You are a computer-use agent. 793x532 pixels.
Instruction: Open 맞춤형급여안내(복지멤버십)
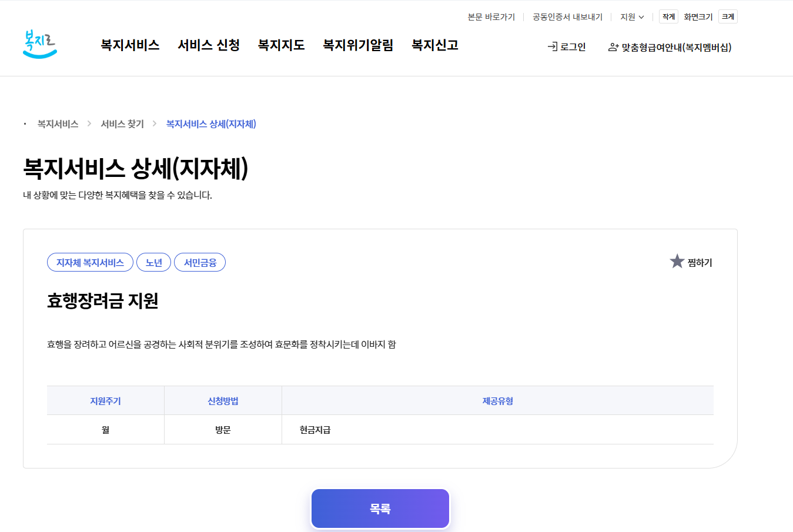click(670, 47)
